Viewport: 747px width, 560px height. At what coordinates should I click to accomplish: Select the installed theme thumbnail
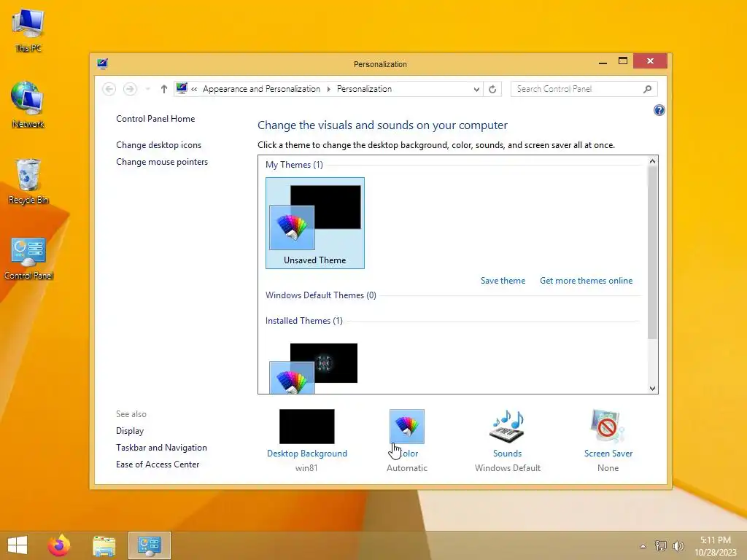click(314, 368)
